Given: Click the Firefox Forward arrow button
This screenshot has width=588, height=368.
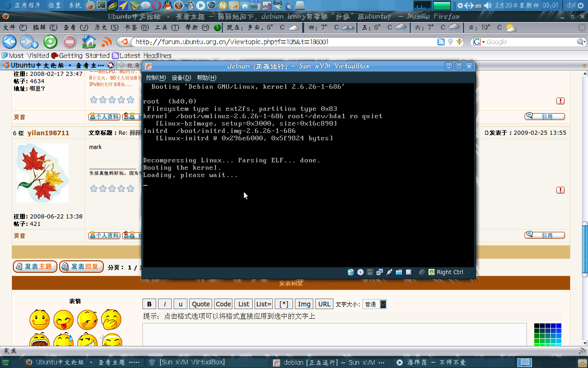Looking at the screenshot, I should tap(27, 42).
